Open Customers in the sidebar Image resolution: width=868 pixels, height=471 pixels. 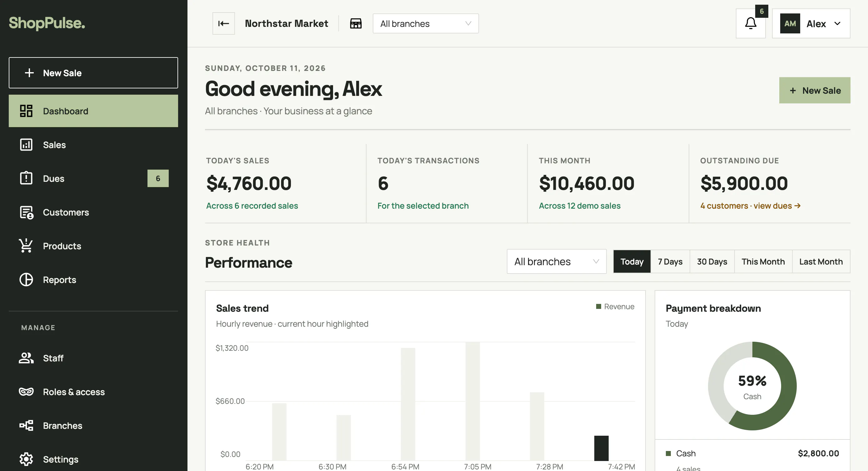pyautogui.click(x=93, y=212)
